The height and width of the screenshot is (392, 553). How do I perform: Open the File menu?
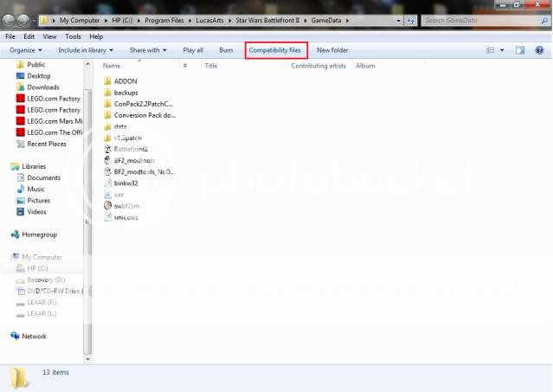tap(10, 36)
